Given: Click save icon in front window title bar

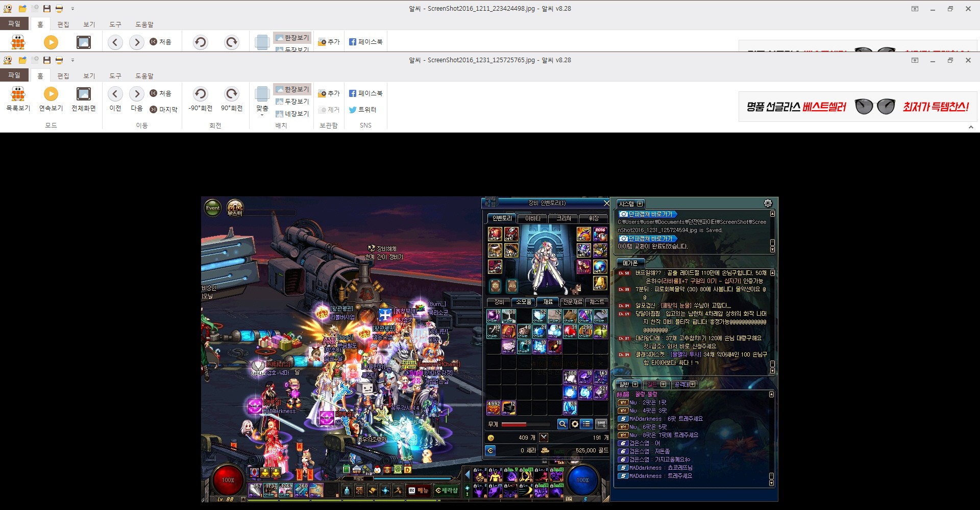Looking at the screenshot, I should tap(47, 60).
